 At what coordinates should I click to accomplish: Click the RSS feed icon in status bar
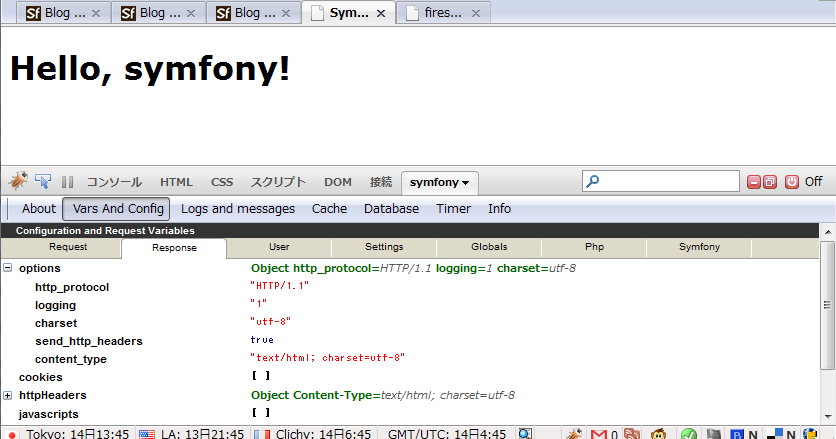631,434
